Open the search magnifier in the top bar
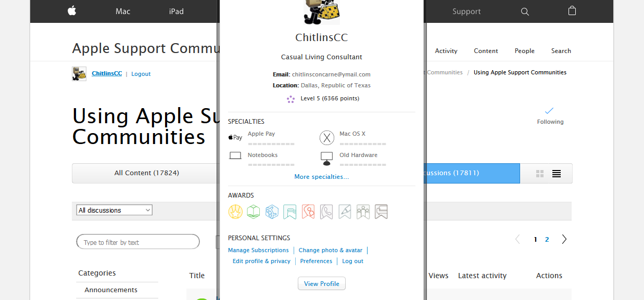 pyautogui.click(x=525, y=11)
